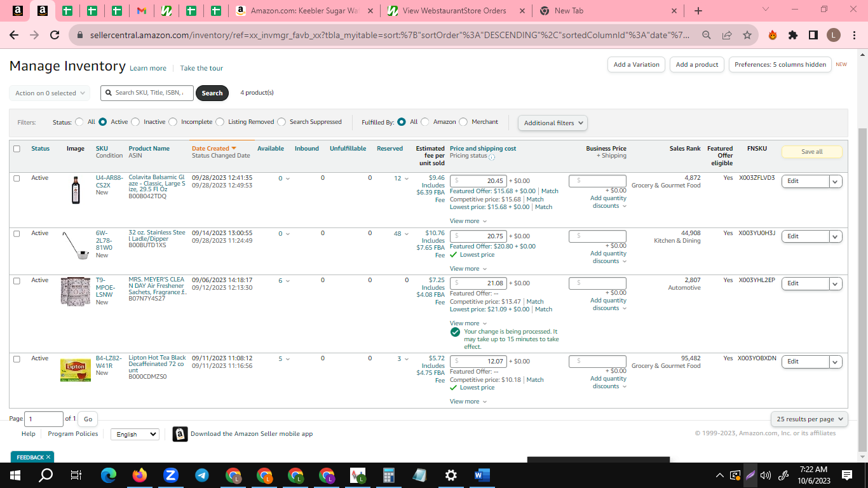Open the 25 results per page dropdown
Image resolution: width=868 pixels, height=488 pixels.
(810, 419)
